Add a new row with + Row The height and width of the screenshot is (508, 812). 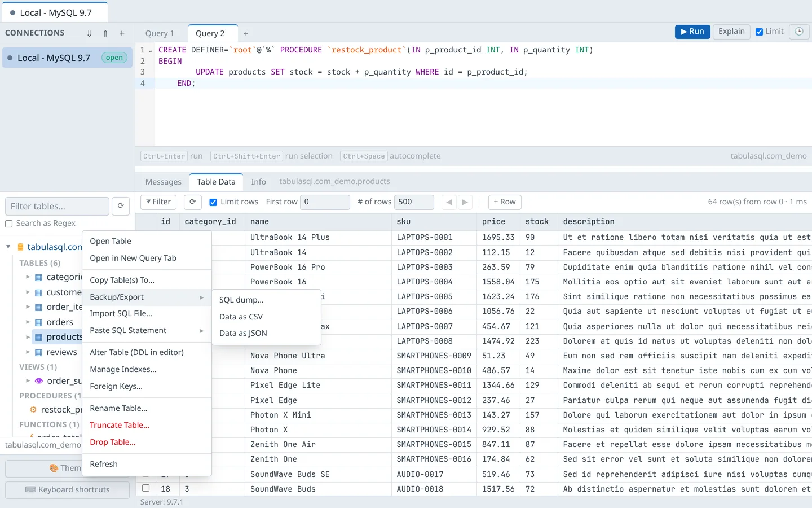click(x=505, y=202)
